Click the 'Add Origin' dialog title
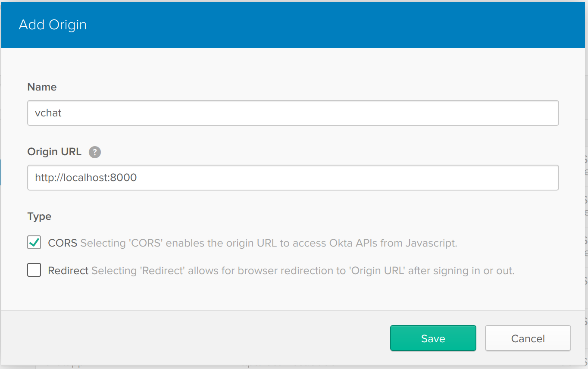 (53, 25)
